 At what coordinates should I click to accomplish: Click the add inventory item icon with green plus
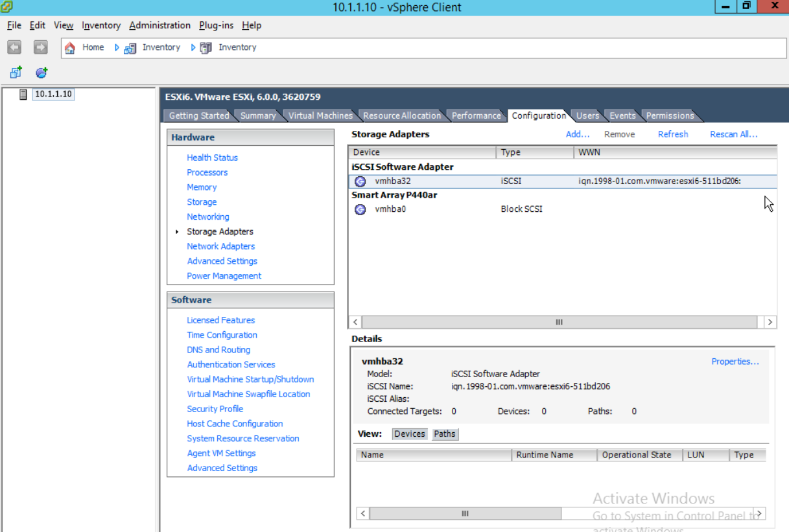point(14,72)
